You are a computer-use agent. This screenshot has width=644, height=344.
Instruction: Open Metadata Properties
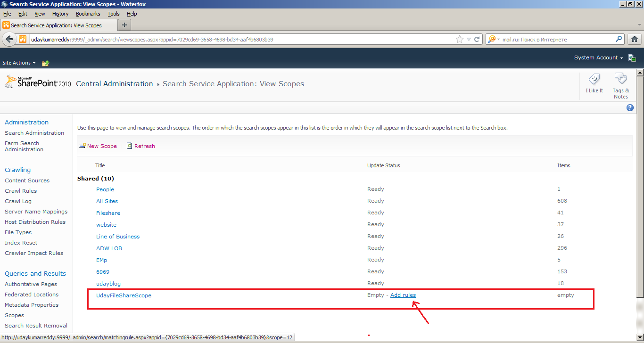click(32, 305)
